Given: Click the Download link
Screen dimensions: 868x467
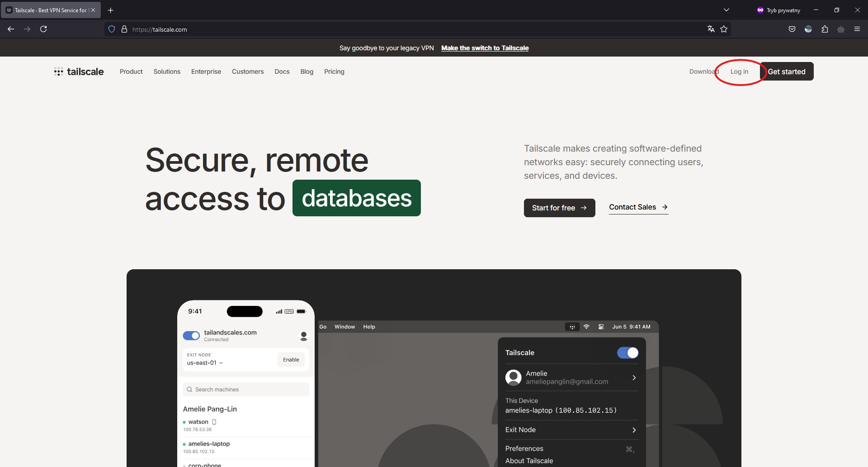Looking at the screenshot, I should (704, 71).
